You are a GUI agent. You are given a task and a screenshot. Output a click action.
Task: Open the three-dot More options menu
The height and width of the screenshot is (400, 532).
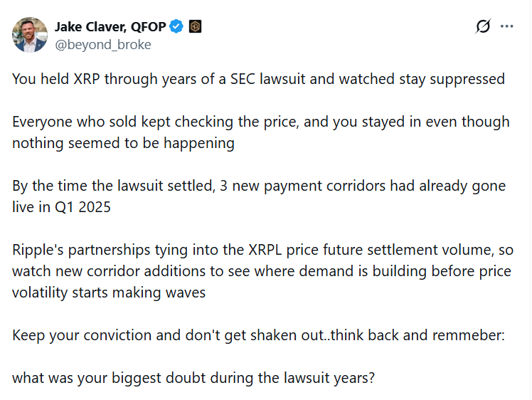click(x=507, y=27)
